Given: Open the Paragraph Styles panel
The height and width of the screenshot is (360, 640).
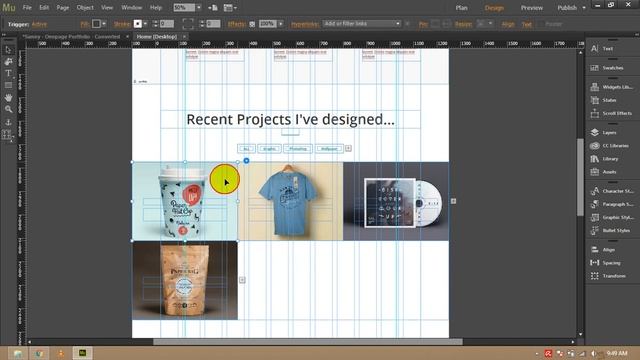Looking at the screenshot, I should click(612, 204).
